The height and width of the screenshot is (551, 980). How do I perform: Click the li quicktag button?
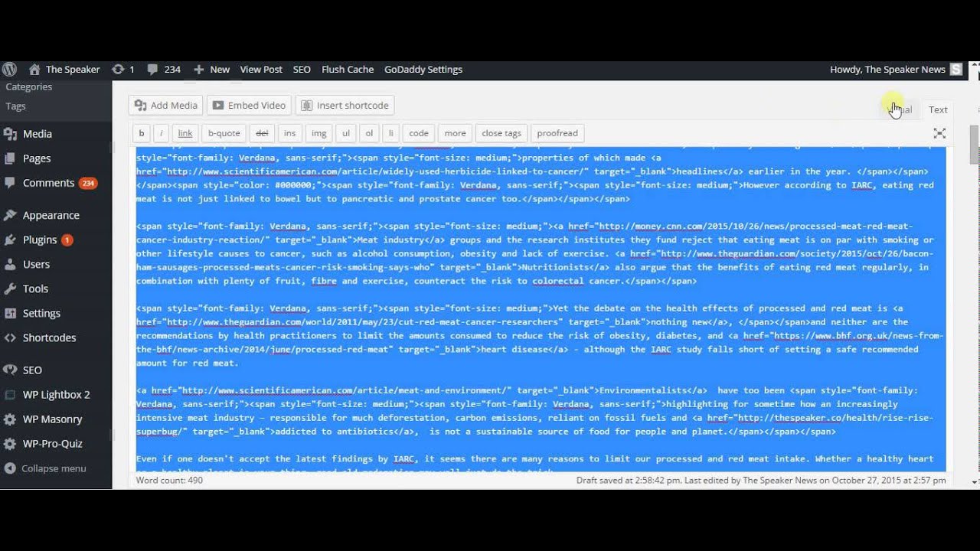tap(390, 133)
